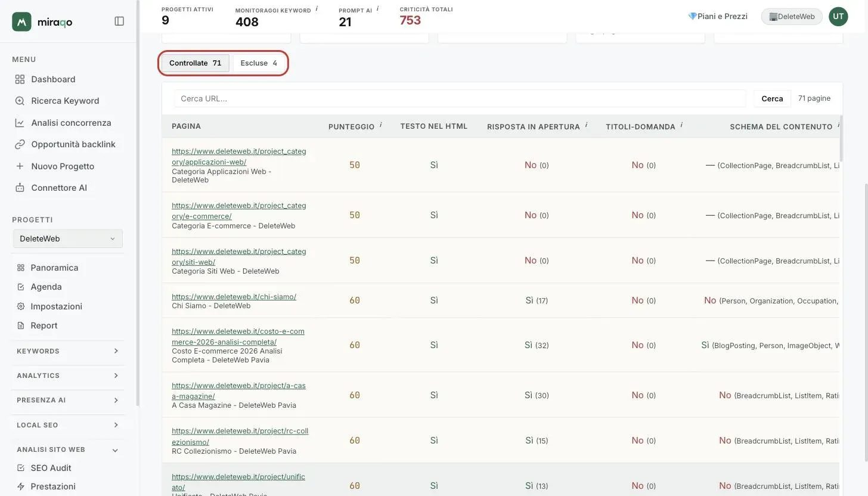Click the Ricerca Keyword magnifier icon

[x=20, y=101]
